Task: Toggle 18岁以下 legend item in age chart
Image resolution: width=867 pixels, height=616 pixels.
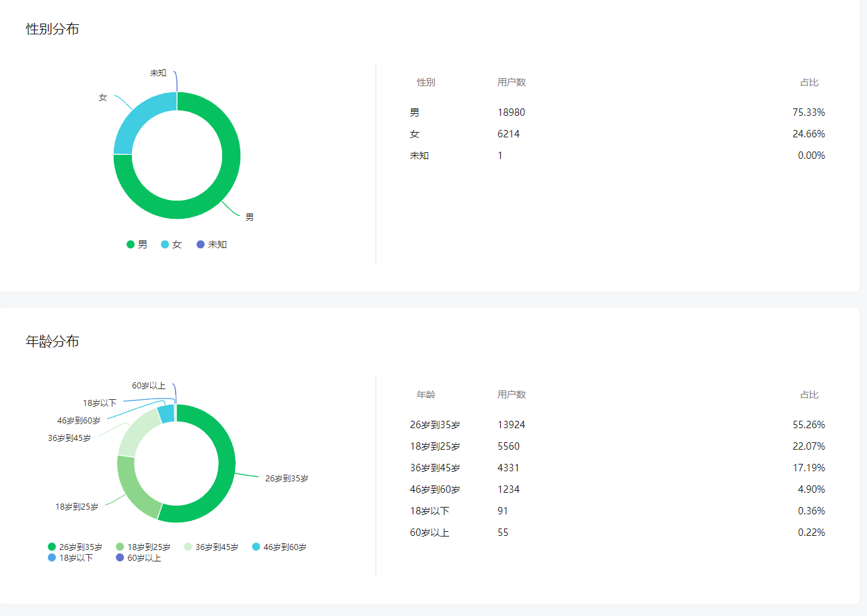Action: tap(70, 557)
